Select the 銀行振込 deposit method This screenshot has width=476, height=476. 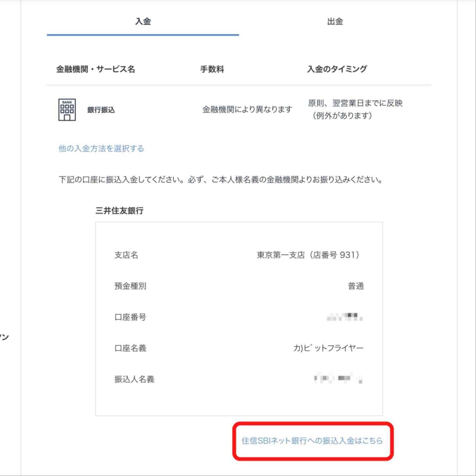(101, 110)
